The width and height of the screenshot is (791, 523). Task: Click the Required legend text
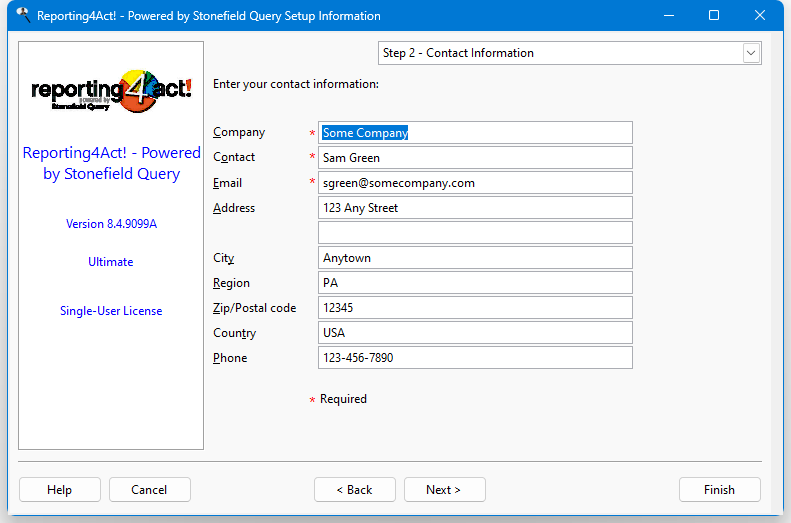click(343, 399)
